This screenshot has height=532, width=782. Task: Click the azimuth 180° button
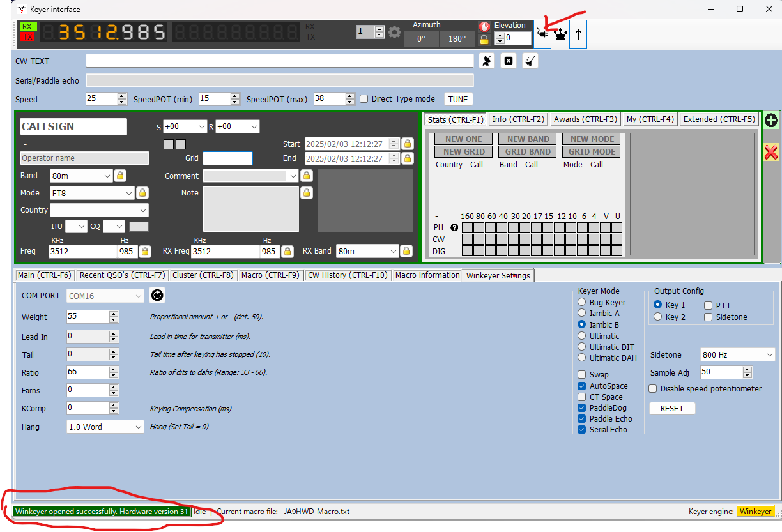pyautogui.click(x=457, y=38)
